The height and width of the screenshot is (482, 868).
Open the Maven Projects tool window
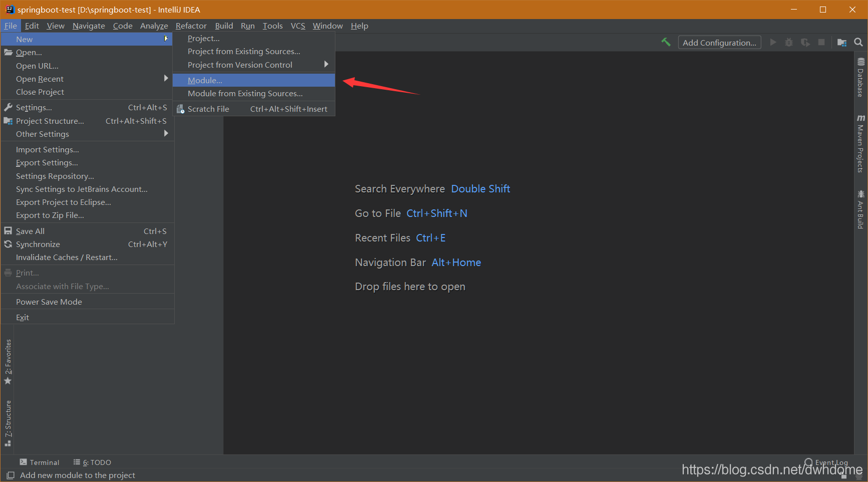[860, 144]
